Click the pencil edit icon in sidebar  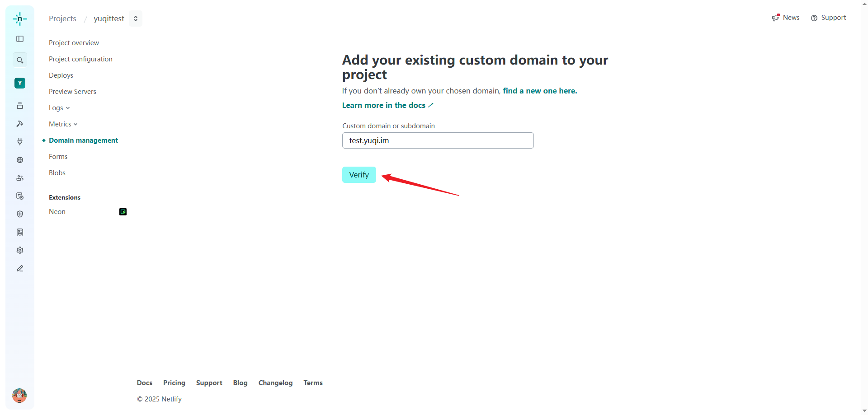pos(20,268)
